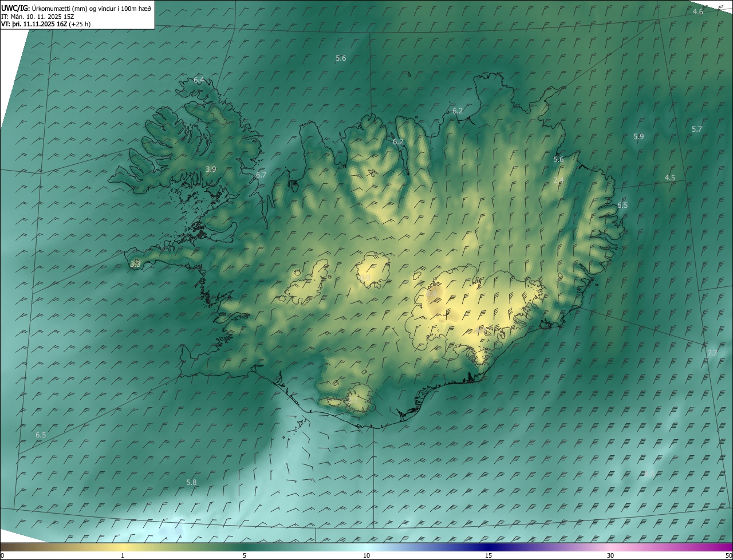Click the 4.5 value label
Screen dimensions: 733x560
pyautogui.click(x=669, y=178)
